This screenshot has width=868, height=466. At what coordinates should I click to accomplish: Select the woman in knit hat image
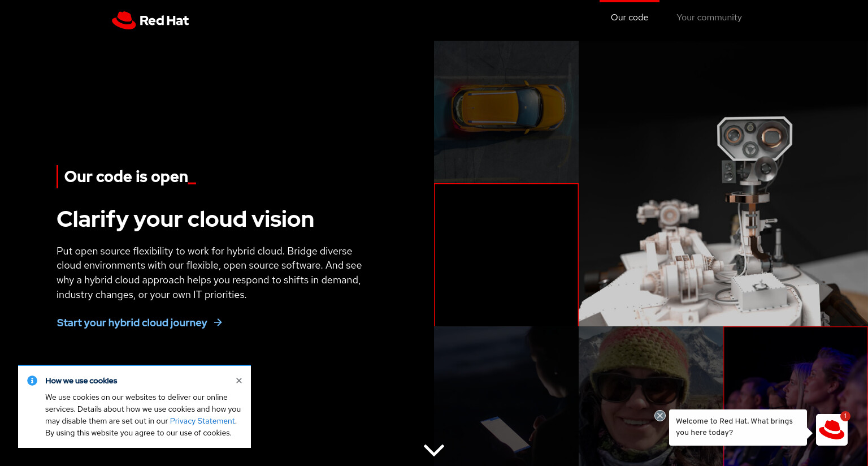click(651, 396)
